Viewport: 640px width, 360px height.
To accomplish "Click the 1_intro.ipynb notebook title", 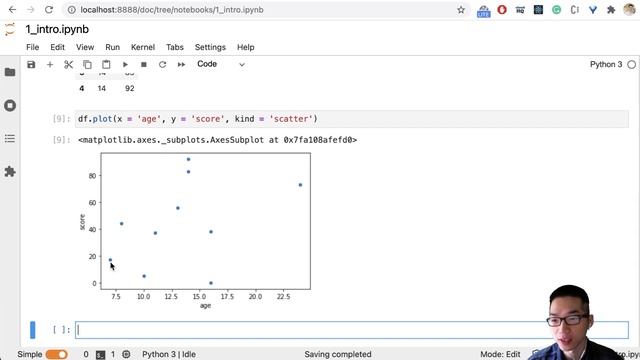I will [x=57, y=29].
